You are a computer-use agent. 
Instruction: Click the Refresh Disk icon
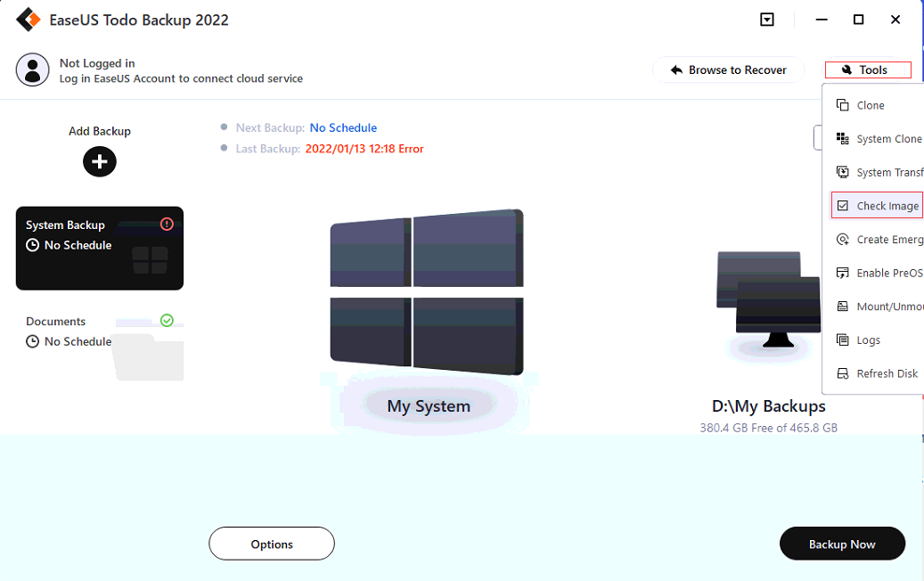tap(843, 373)
